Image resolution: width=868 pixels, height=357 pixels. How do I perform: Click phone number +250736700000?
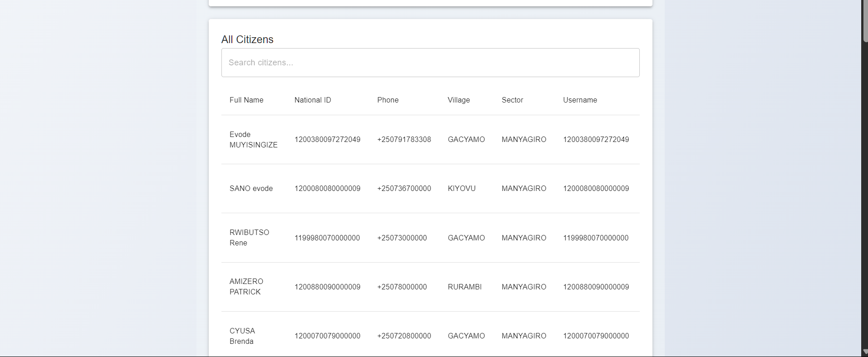tap(404, 188)
